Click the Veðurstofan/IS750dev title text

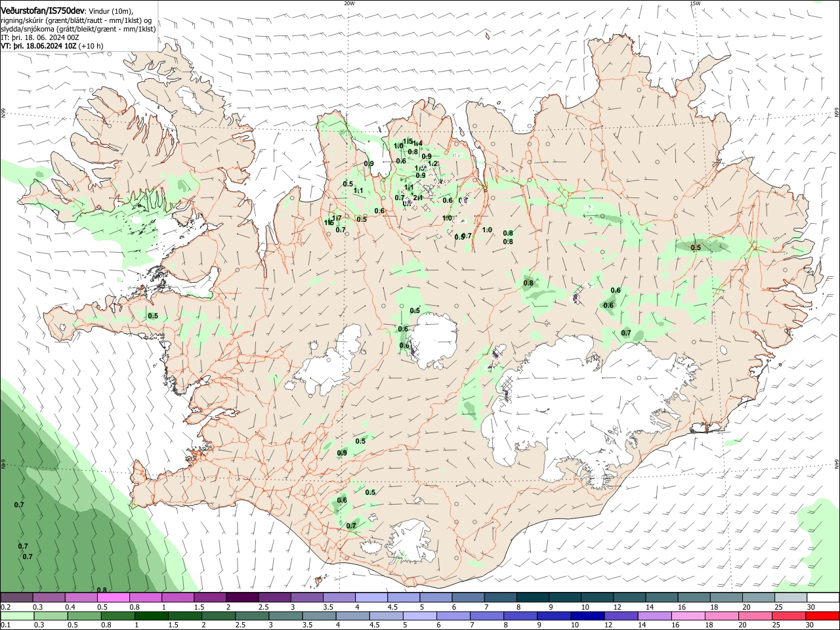point(43,10)
